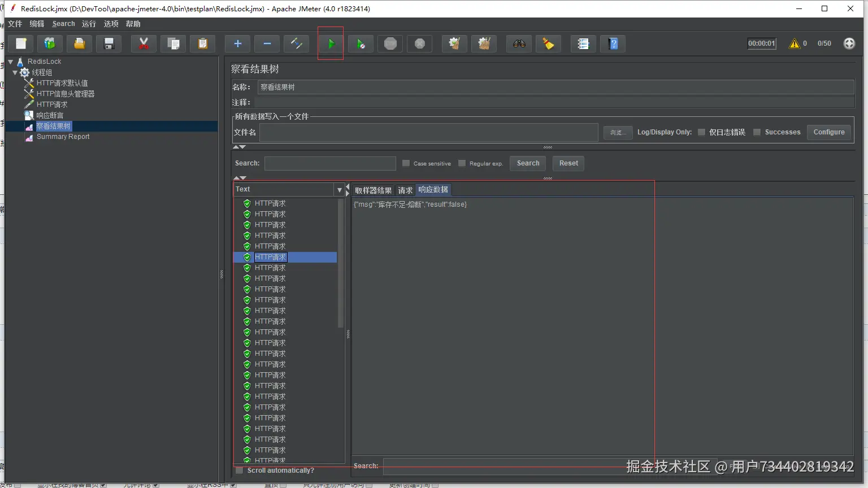Open the binoculars Search icon in toolbar

(x=519, y=44)
